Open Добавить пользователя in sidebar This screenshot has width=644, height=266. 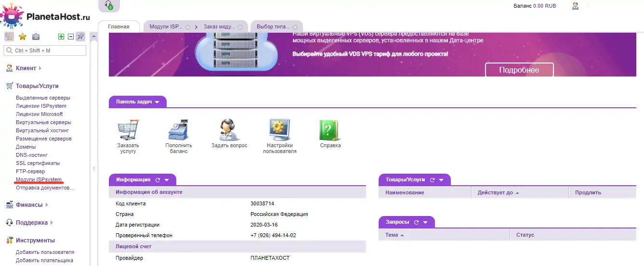tap(45, 252)
